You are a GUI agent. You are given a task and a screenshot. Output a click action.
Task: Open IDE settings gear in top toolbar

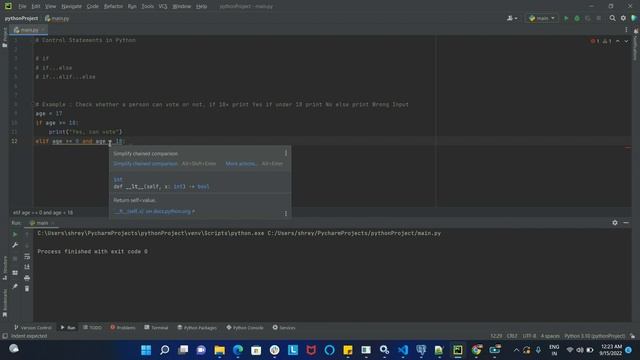(x=623, y=18)
